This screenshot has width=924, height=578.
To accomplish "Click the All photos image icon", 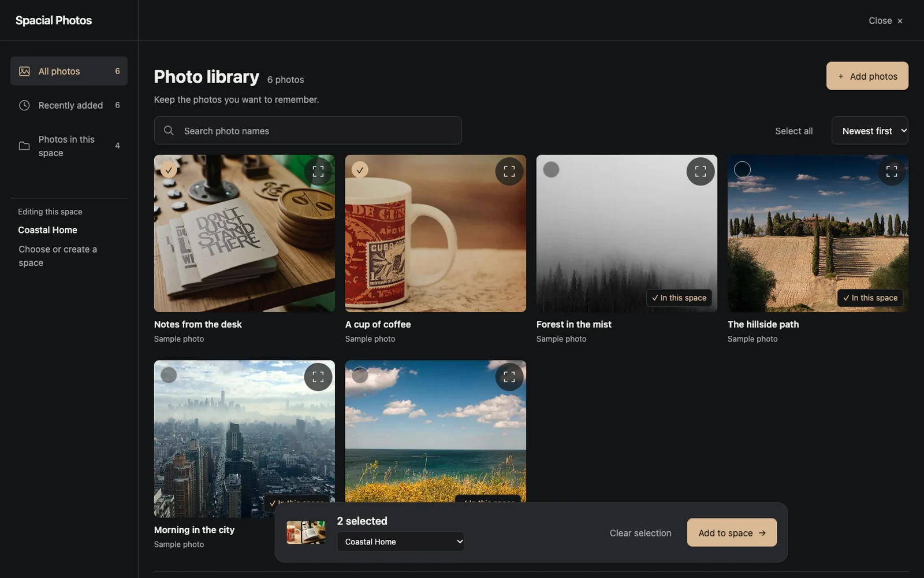I will (x=24, y=71).
